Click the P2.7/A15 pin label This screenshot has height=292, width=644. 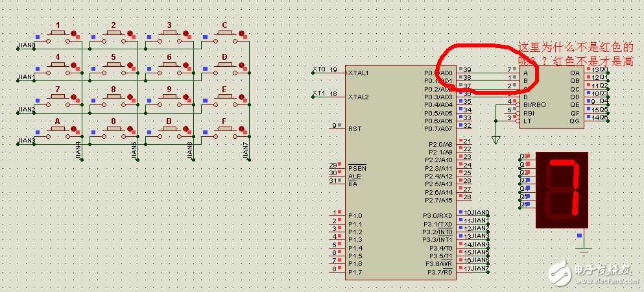click(x=438, y=200)
